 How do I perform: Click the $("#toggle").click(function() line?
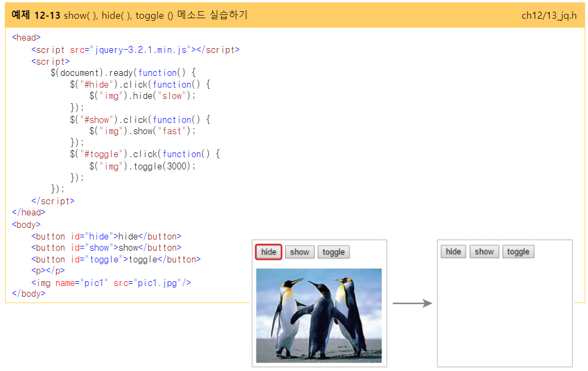click(145, 154)
